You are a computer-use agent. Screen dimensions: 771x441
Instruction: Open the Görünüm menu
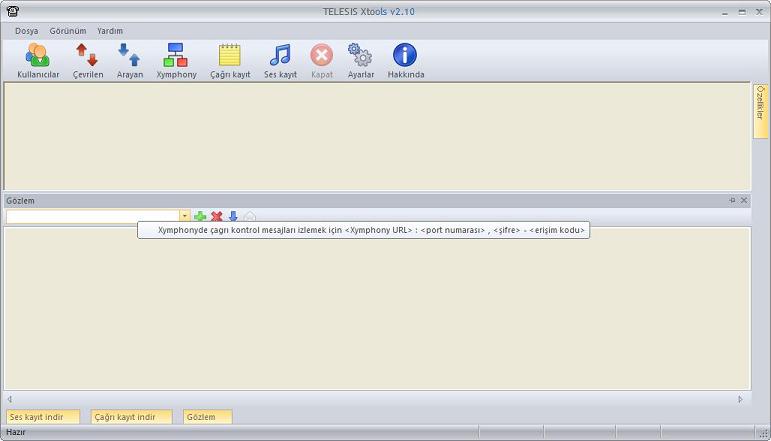point(68,31)
